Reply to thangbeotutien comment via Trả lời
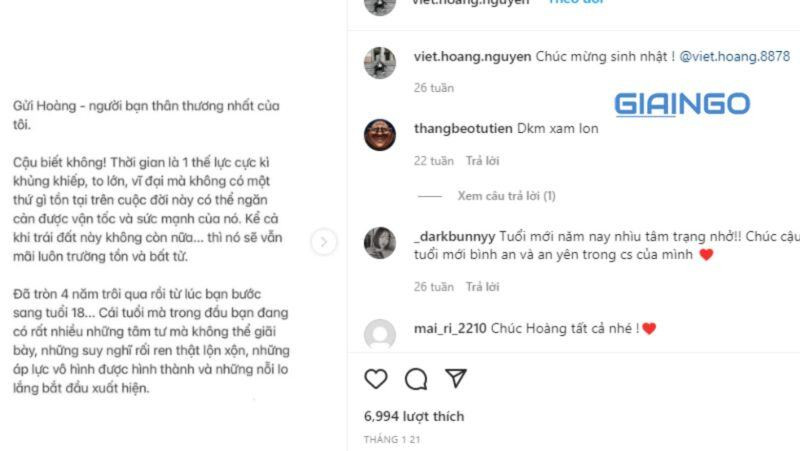Screen dimensions: 800x451 482,161
